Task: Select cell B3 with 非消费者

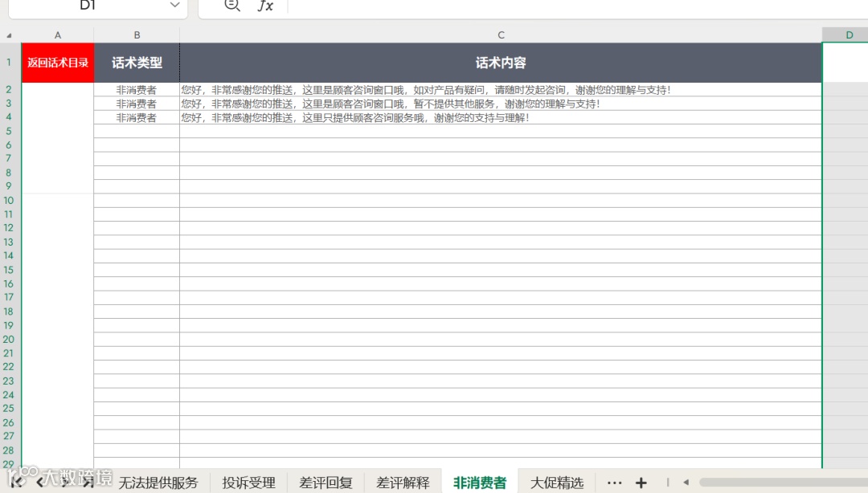Action: point(137,104)
